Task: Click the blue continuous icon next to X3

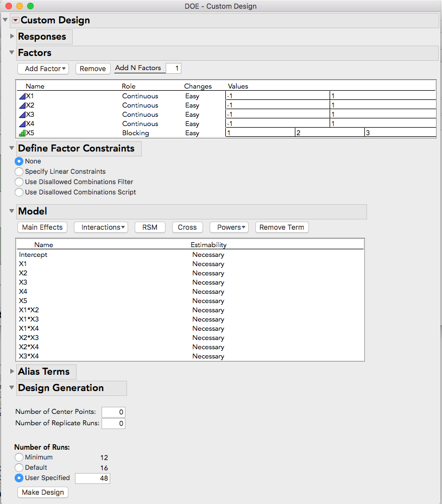Action: 22,115
